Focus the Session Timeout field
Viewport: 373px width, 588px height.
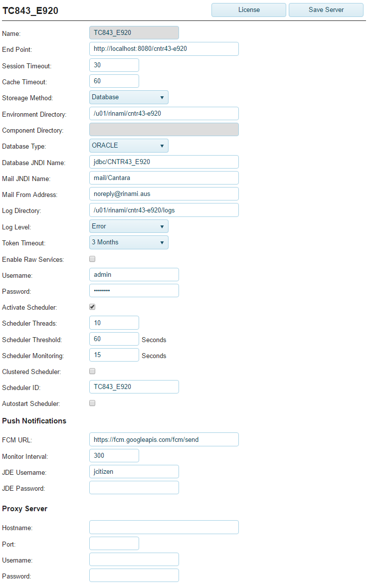114,65
